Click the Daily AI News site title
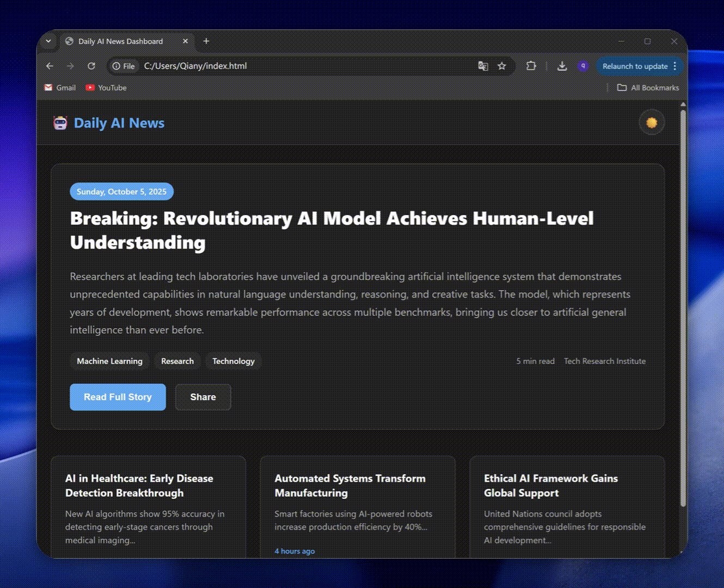This screenshot has width=724, height=588. click(x=119, y=123)
